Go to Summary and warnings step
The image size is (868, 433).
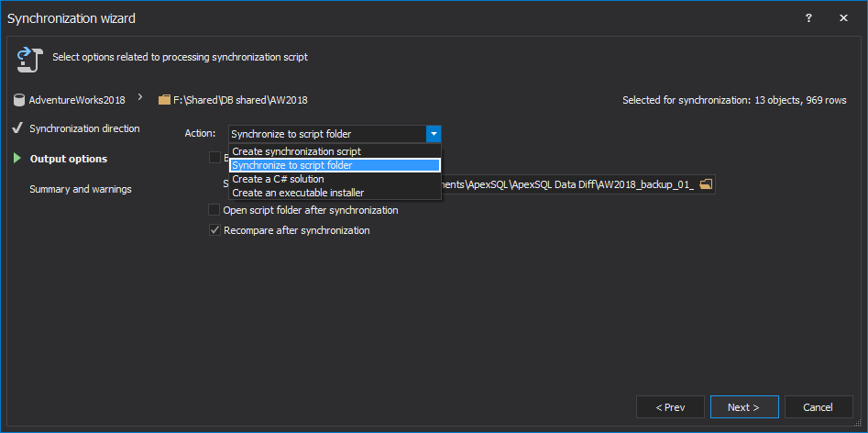point(81,189)
